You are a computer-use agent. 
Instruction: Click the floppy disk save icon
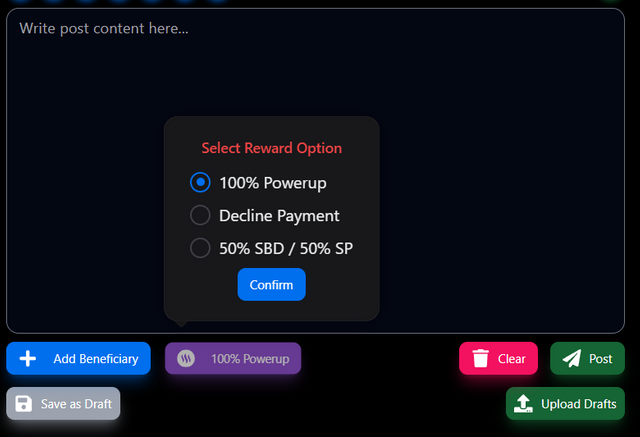pyautogui.click(x=23, y=404)
